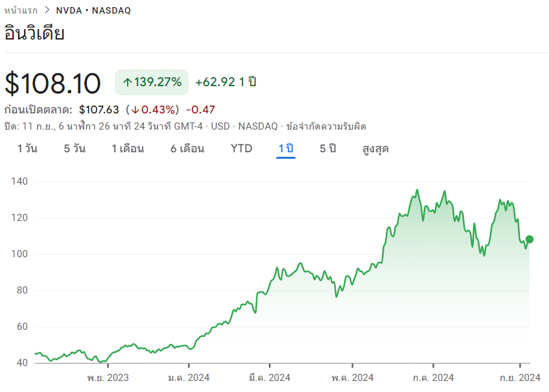Image resolution: width=549 pixels, height=392 pixels.
Task: Click the NVDA • NASDAQ ticker text
Action: pyautogui.click(x=93, y=10)
